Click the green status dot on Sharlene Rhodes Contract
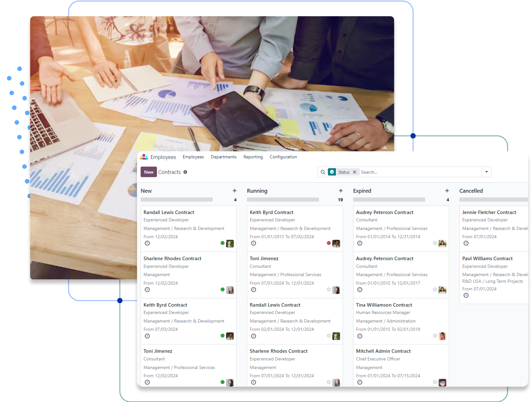The width and height of the screenshot is (532, 402). point(222,289)
